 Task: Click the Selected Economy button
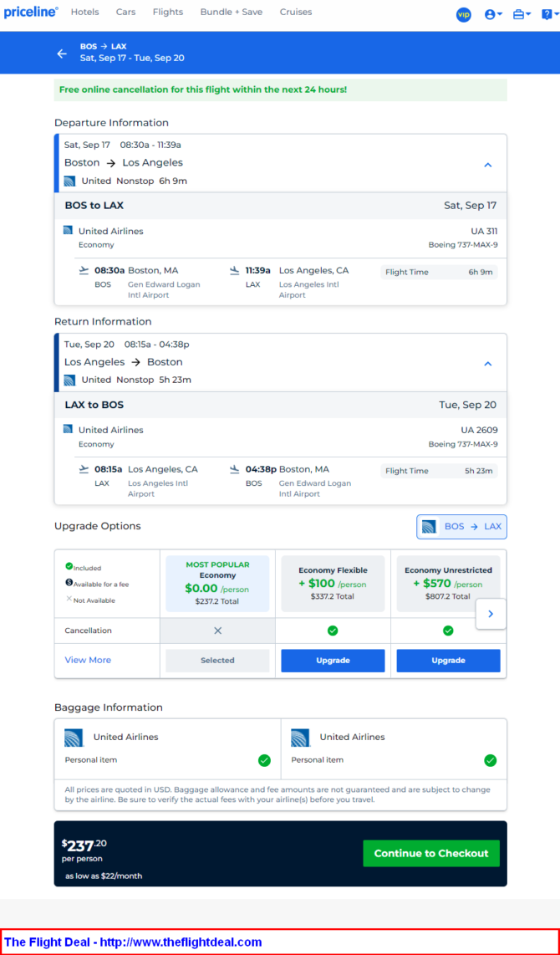coord(217,660)
